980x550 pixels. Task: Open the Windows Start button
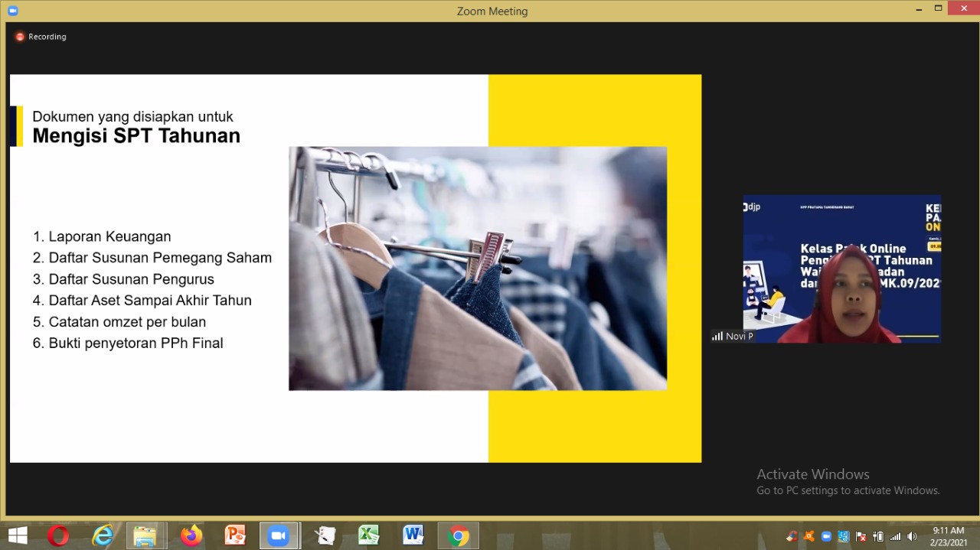(x=18, y=535)
